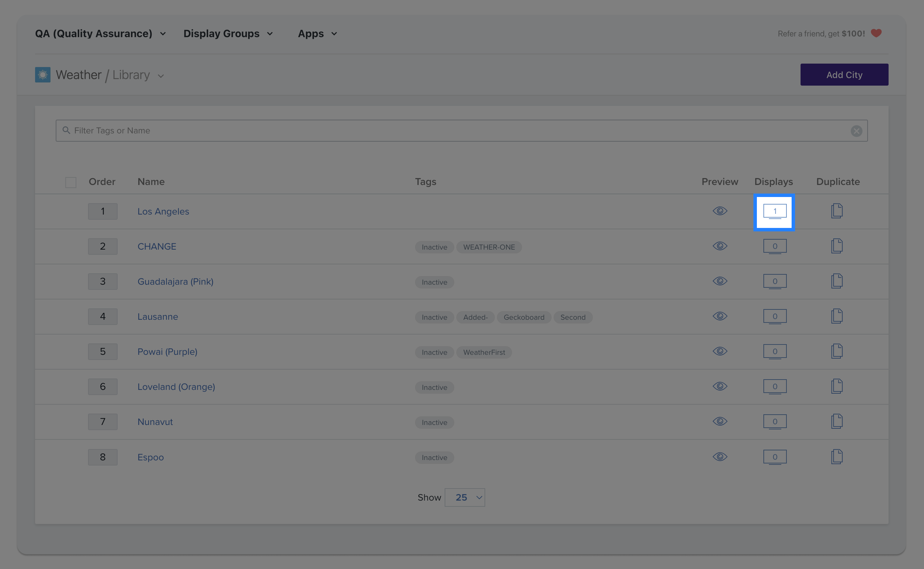This screenshot has height=569, width=924.
Task: Tick the select-all checkbox in table header
Action: 71,182
